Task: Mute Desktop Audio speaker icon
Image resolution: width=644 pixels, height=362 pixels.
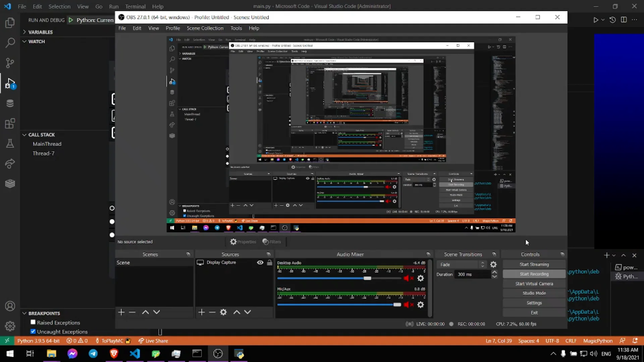Action: click(408, 278)
